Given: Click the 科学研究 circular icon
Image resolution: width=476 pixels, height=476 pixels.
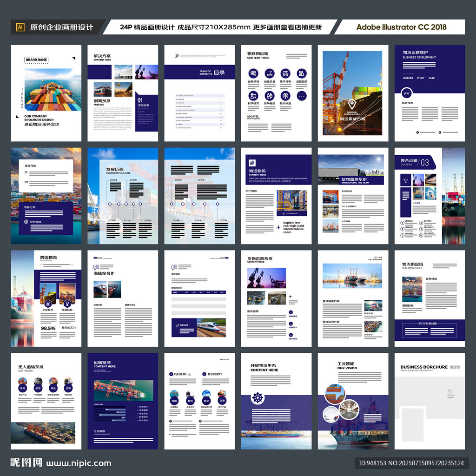Looking at the screenshot, I should pyautogui.click(x=253, y=96).
